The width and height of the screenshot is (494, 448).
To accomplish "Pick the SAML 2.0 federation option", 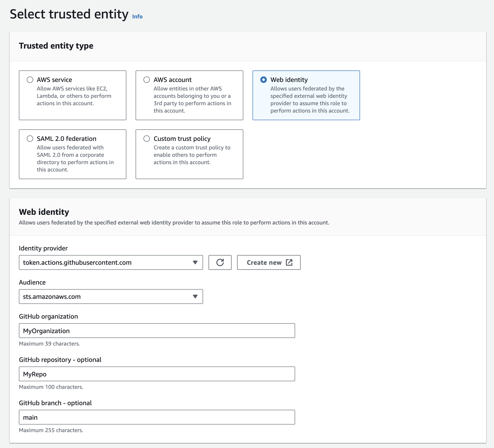I will tap(30, 139).
